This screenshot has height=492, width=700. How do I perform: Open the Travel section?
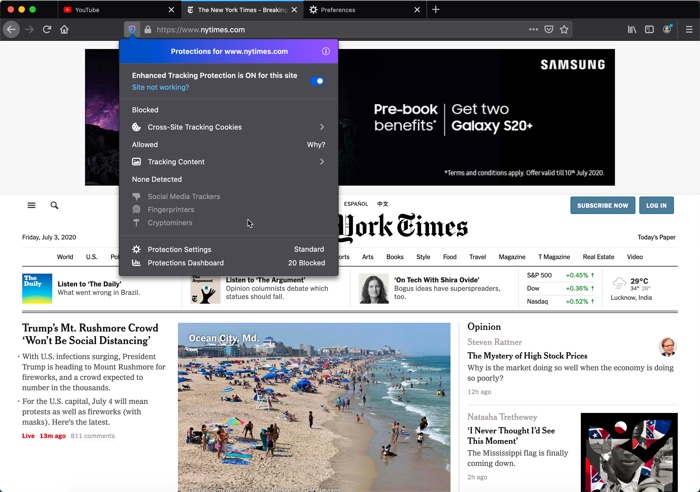coord(477,257)
